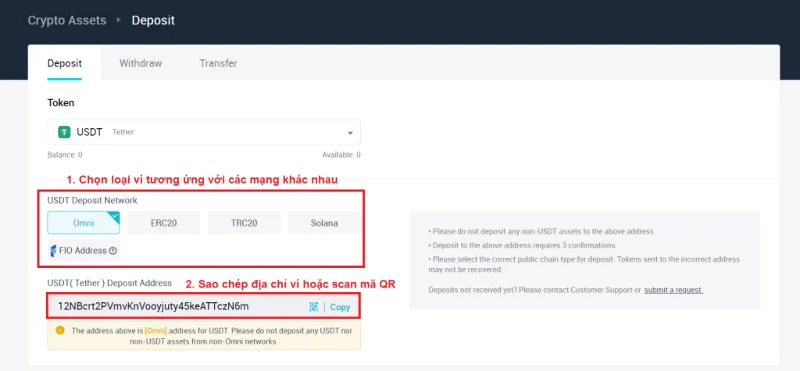The height and width of the screenshot is (371, 800).
Task: Click the correct public chain type notice
Action: point(584,264)
